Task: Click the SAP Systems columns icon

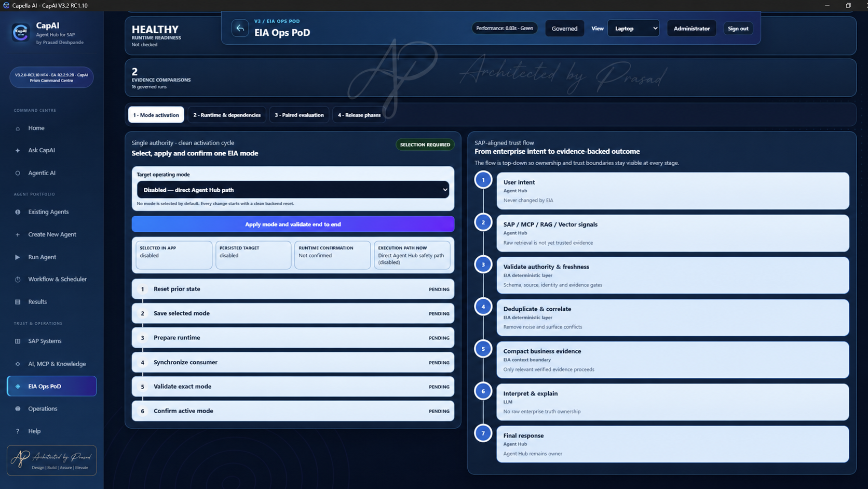Action: 18,341
